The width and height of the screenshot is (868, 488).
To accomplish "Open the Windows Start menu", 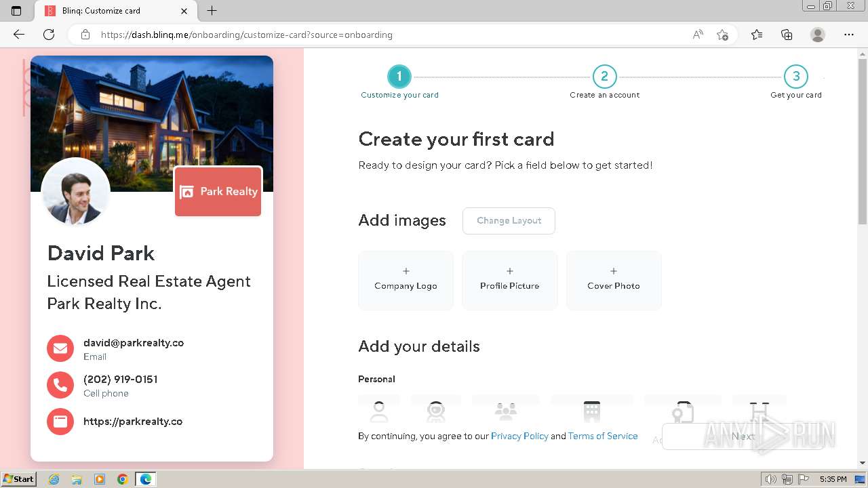I will [x=19, y=479].
